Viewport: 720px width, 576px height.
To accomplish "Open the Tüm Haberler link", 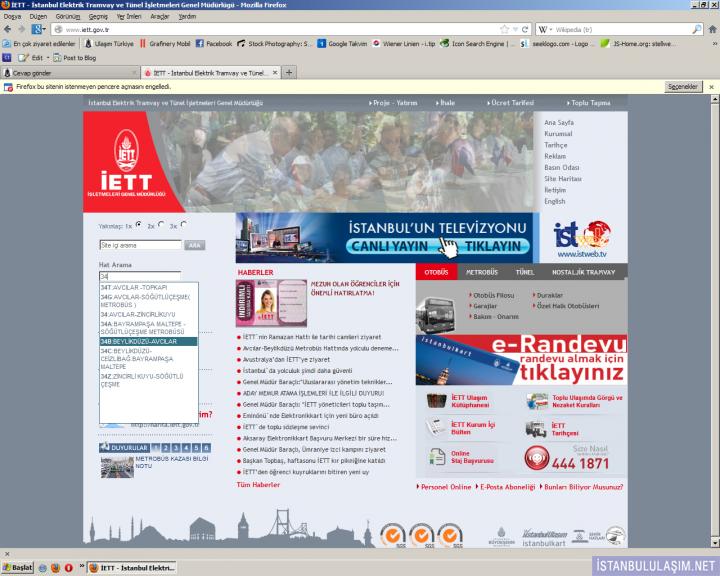I will [258, 485].
